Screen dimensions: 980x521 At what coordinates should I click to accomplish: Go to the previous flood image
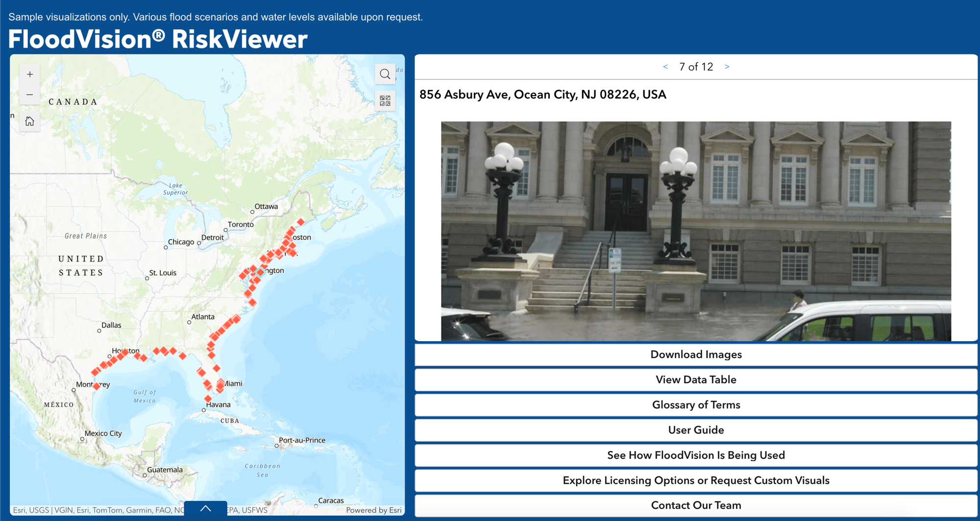click(x=665, y=67)
